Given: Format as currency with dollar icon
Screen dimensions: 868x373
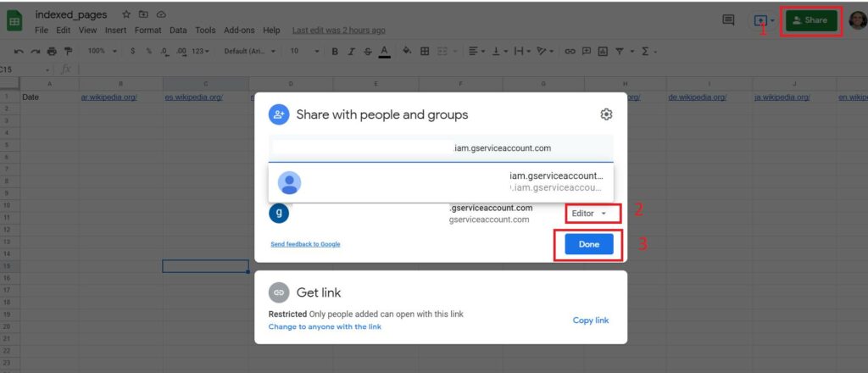Looking at the screenshot, I should click(133, 52).
